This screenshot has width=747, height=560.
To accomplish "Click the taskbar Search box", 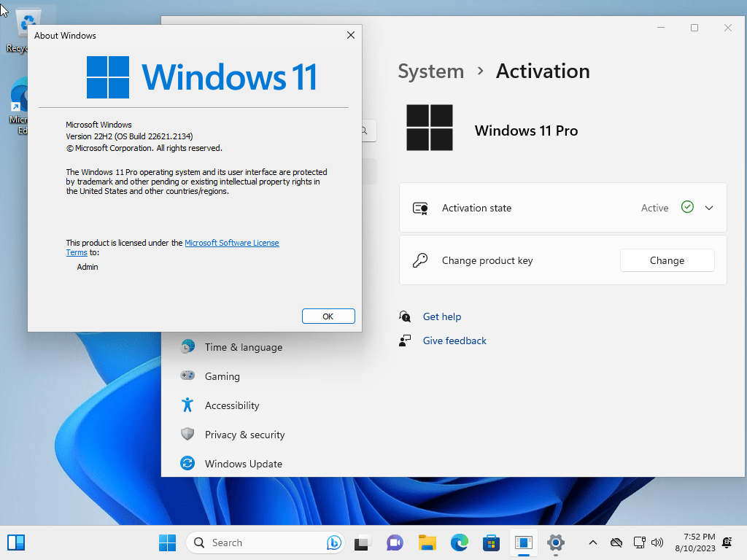I will click(x=265, y=542).
